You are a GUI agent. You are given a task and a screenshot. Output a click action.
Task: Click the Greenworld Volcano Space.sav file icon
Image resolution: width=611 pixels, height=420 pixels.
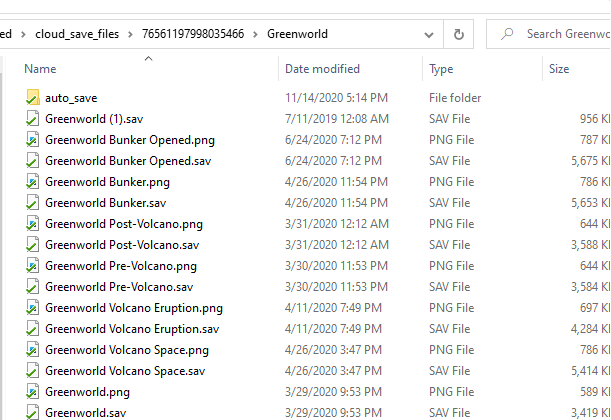(33, 371)
